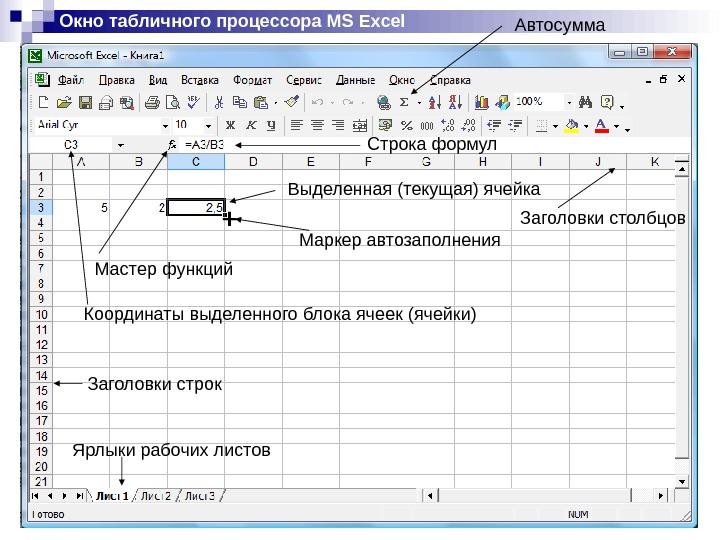Open the 100% zoom dropdown
Viewport: 720px width, 540px height.
(x=569, y=102)
